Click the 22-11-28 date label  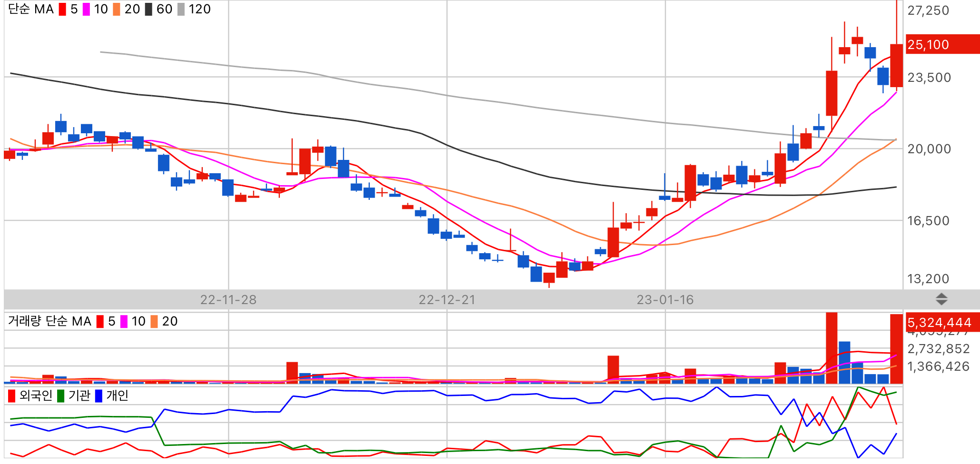(x=228, y=300)
